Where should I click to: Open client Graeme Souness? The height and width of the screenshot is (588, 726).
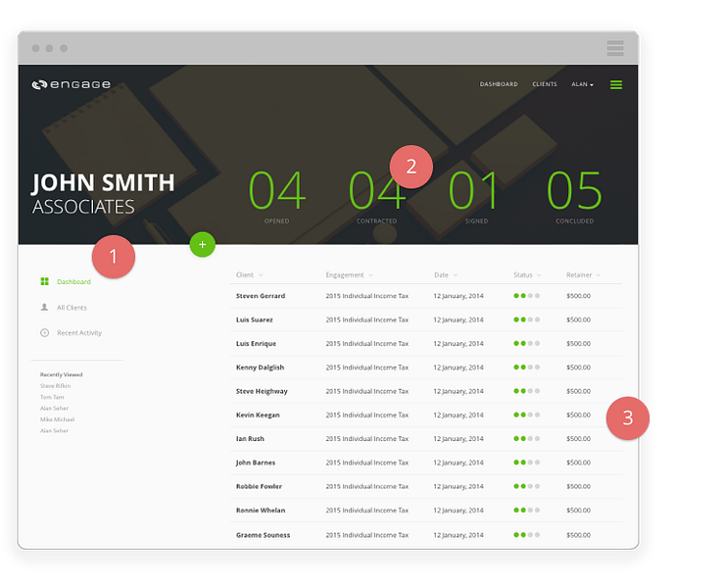(263, 535)
